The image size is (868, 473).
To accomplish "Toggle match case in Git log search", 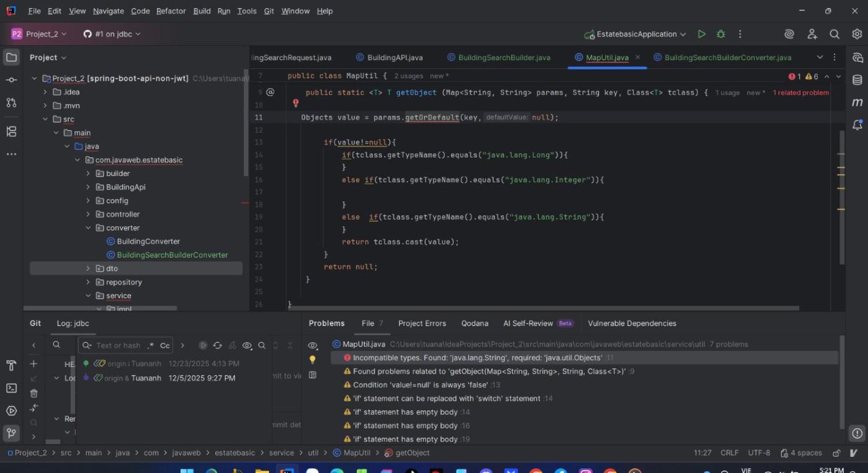I will tap(165, 345).
